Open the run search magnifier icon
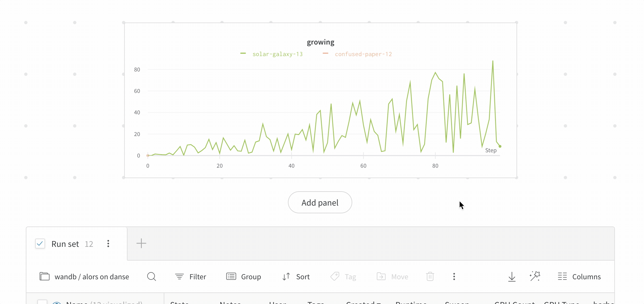Screen dimensions: 644x304 [151, 277]
